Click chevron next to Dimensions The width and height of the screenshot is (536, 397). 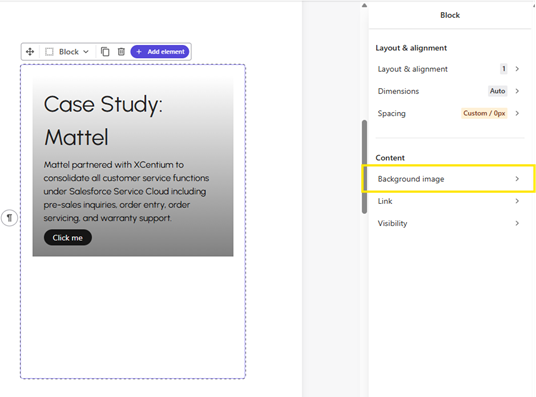point(517,91)
